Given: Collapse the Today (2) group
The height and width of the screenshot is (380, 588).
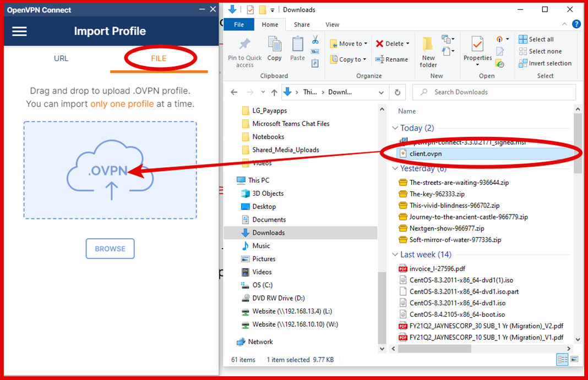Looking at the screenshot, I should coord(395,128).
